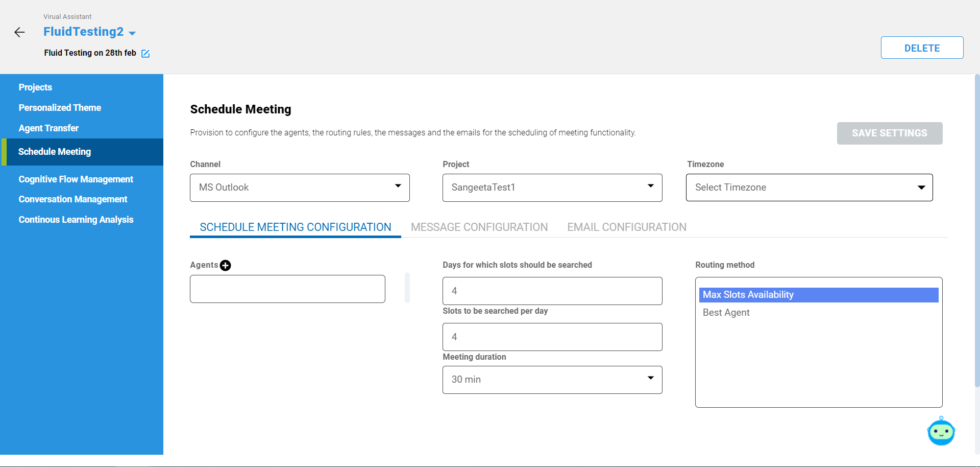Open the Select Timezone dropdown

click(x=809, y=188)
